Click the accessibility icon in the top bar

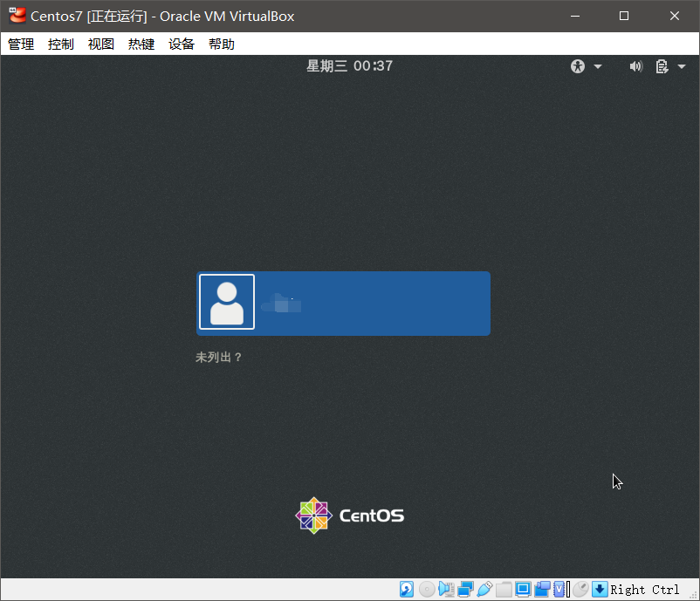(x=578, y=66)
